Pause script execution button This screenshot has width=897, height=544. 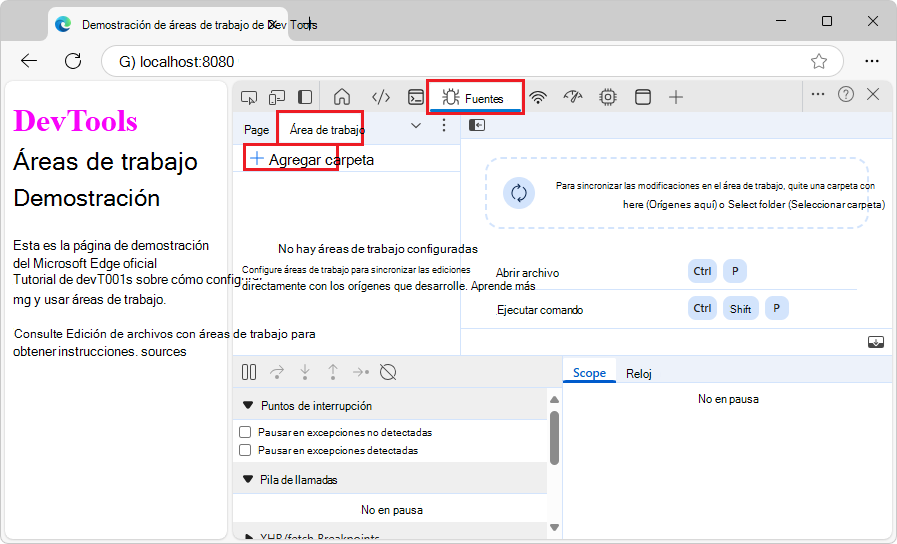(x=249, y=372)
